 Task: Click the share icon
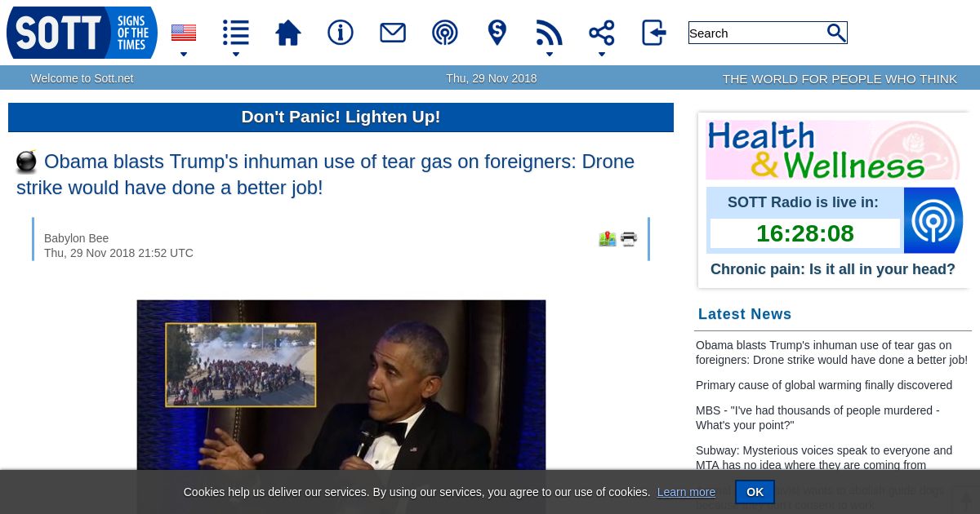(x=602, y=33)
